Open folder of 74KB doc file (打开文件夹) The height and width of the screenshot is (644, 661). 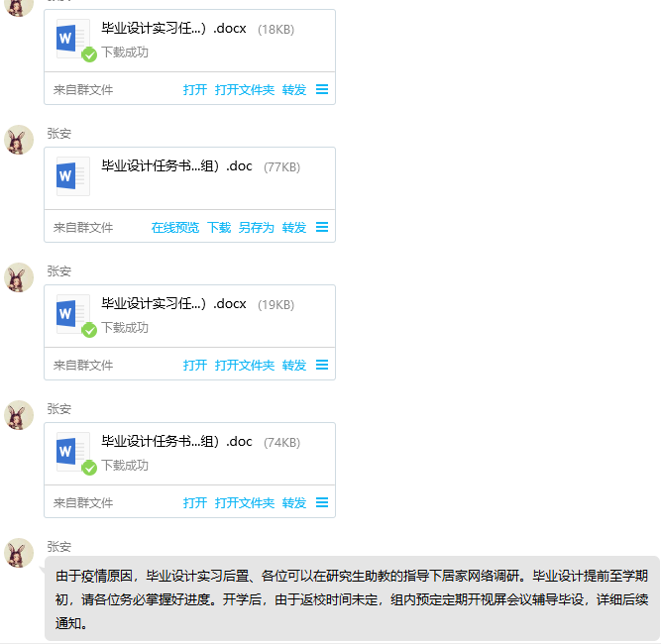click(245, 502)
